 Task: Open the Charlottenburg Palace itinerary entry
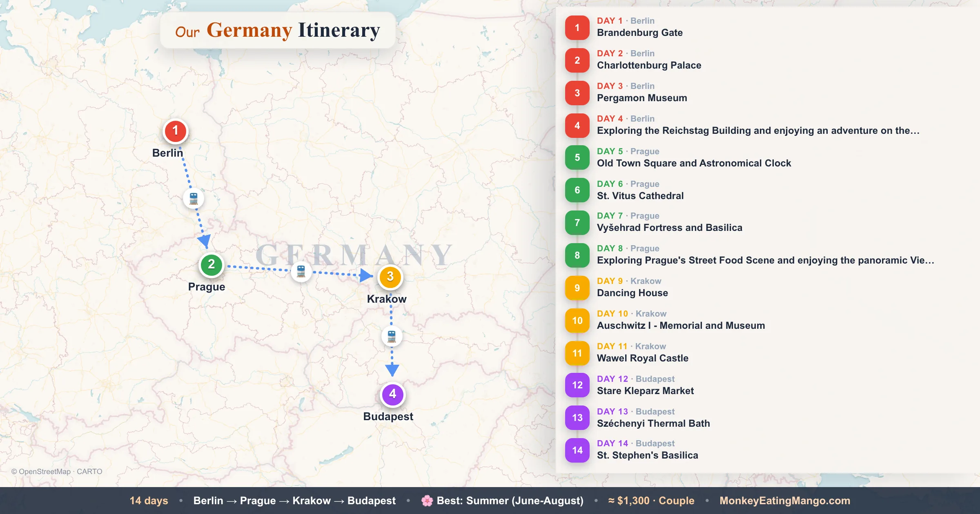tap(649, 66)
